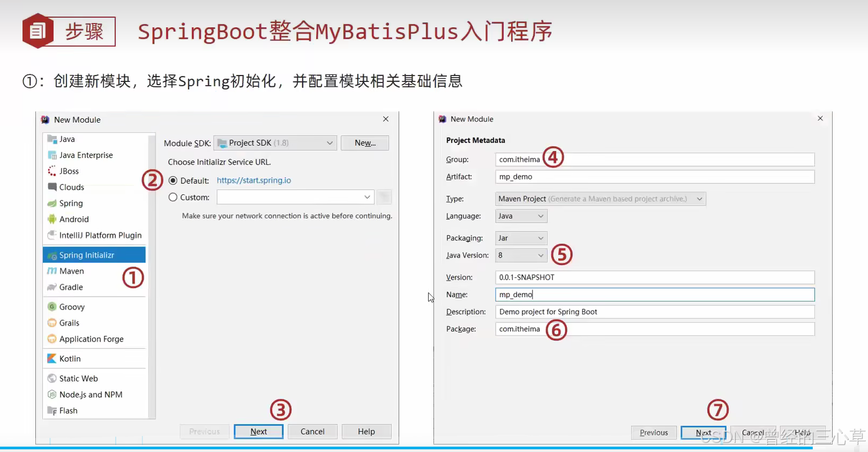Viewport: 868px width, 452px height.
Task: Open the Java Version dropdown
Action: coord(521,255)
